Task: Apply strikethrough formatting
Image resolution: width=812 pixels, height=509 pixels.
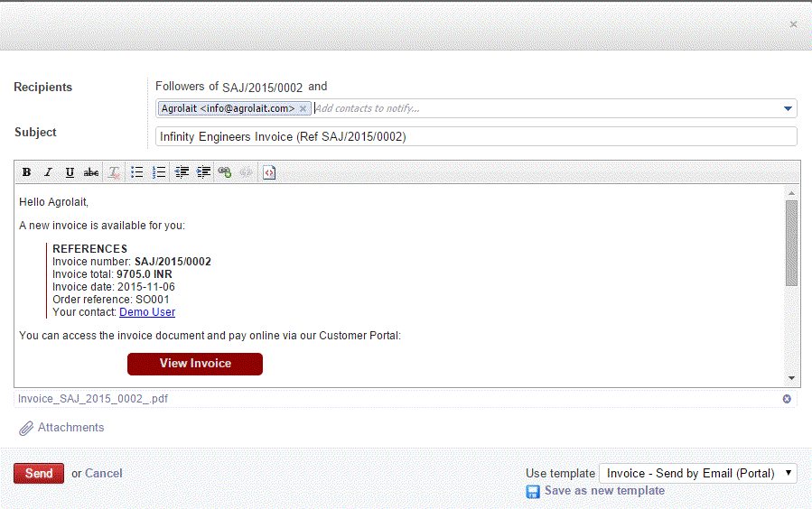Action: coord(91,172)
